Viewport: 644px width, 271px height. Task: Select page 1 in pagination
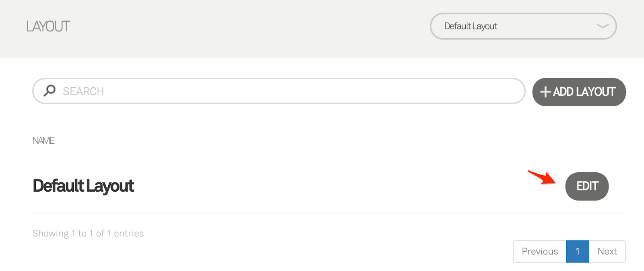(x=578, y=252)
